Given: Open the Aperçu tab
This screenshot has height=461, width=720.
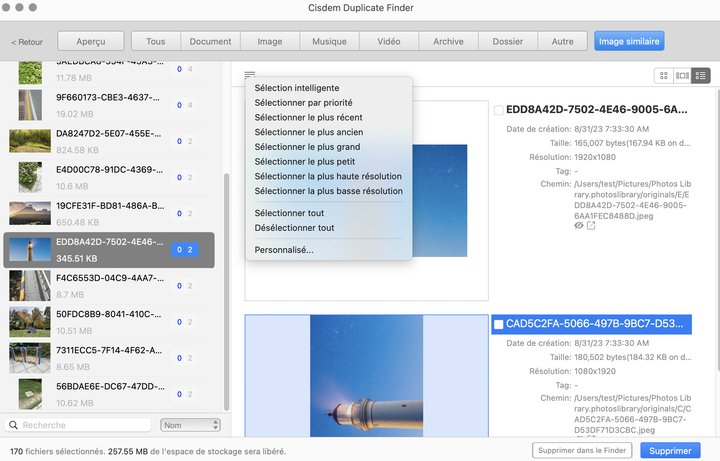Looking at the screenshot, I should click(x=90, y=41).
